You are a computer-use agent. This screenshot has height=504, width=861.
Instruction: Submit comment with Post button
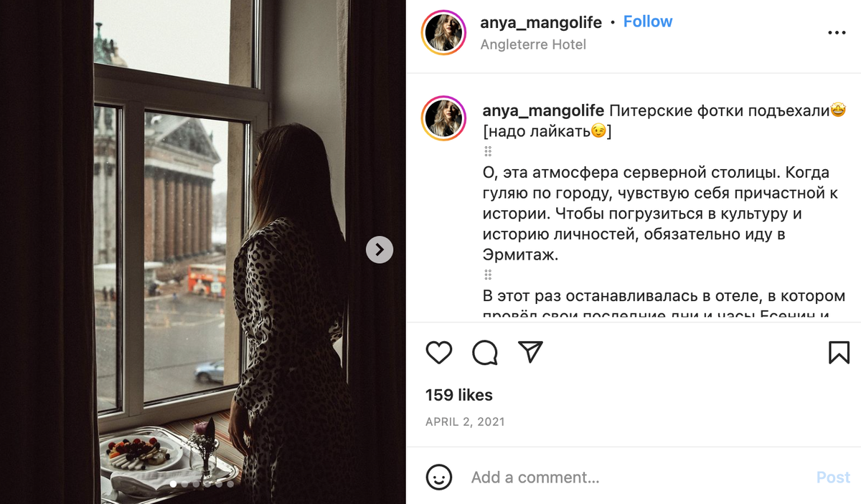click(x=833, y=477)
